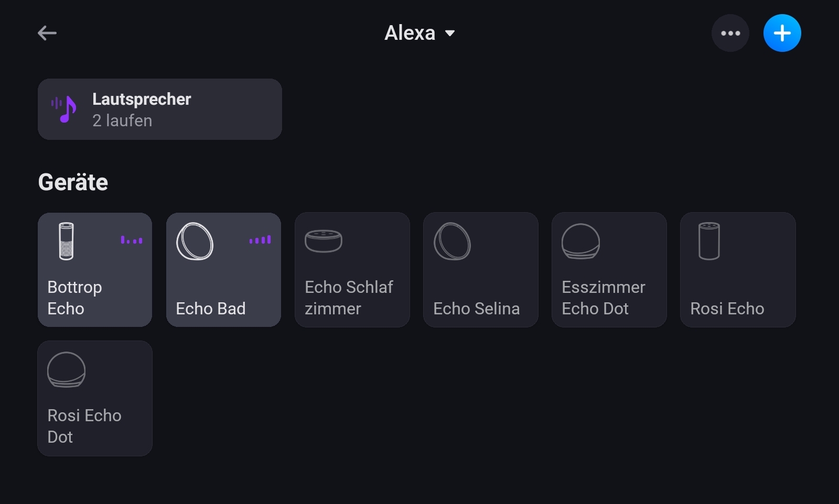Select the Rosi Echo label
The width and height of the screenshot is (839, 504).
(727, 309)
